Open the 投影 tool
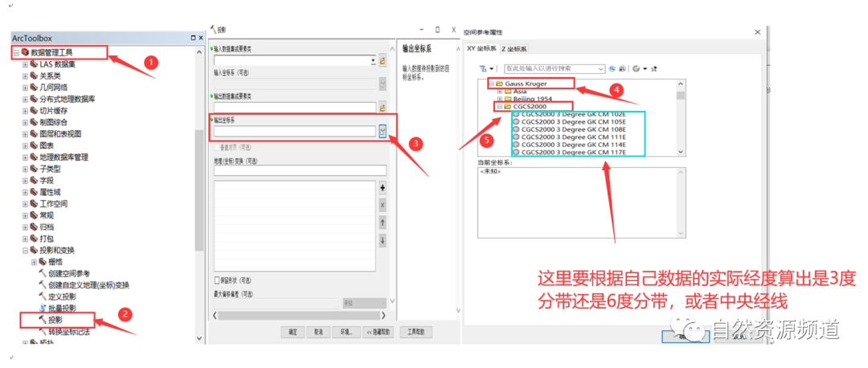The image size is (868, 368). (x=55, y=320)
